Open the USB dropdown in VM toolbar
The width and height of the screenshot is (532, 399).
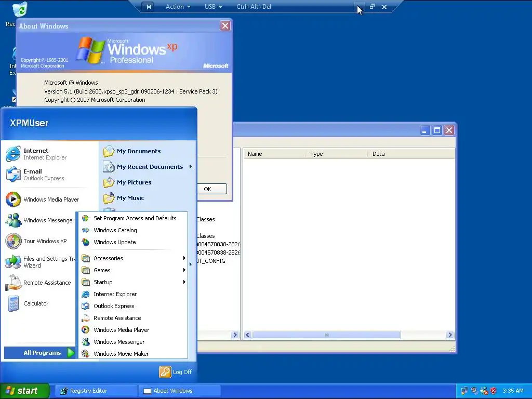214,6
